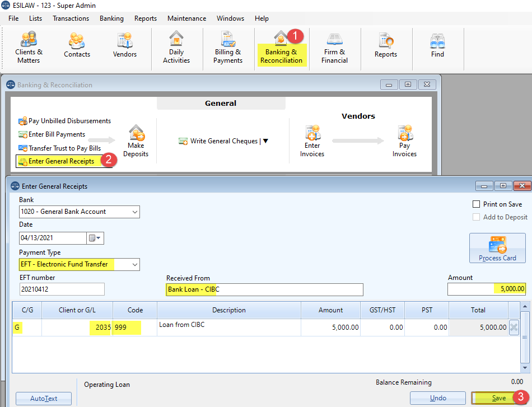Screen dimensions: 532x407
Task: Open Pay Invoices icon
Action: [404, 141]
